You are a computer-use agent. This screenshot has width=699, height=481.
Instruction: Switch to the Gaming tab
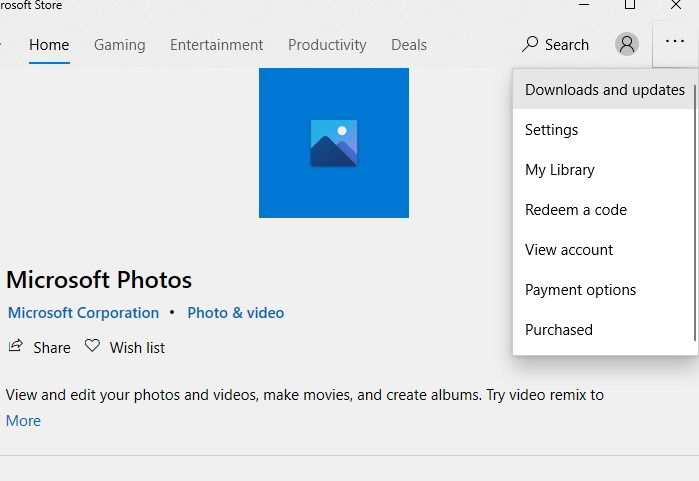119,45
